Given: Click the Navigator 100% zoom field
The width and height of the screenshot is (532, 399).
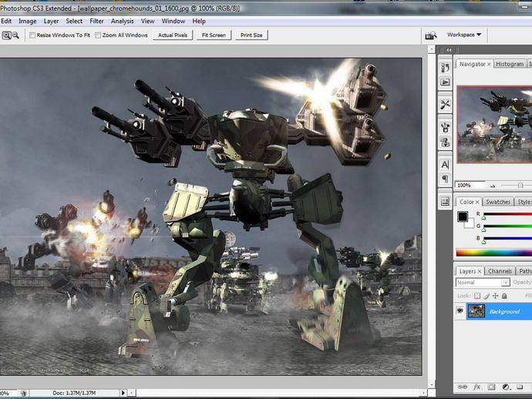Looking at the screenshot, I should (470, 186).
